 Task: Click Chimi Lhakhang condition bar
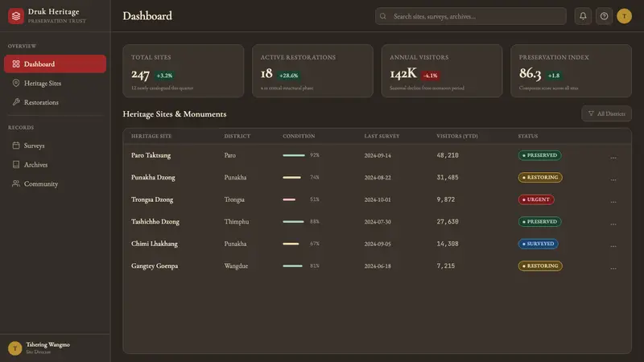coord(291,244)
